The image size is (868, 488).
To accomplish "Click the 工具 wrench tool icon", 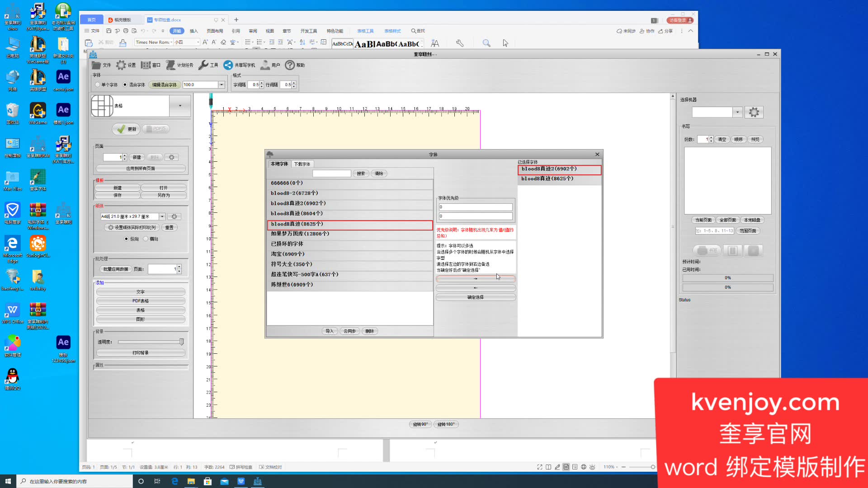I will coord(203,65).
